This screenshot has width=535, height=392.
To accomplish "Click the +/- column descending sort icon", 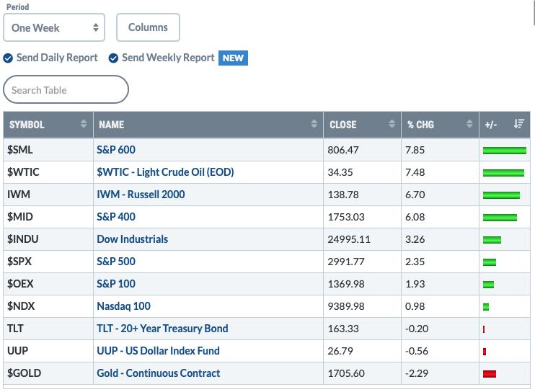I will pyautogui.click(x=519, y=124).
